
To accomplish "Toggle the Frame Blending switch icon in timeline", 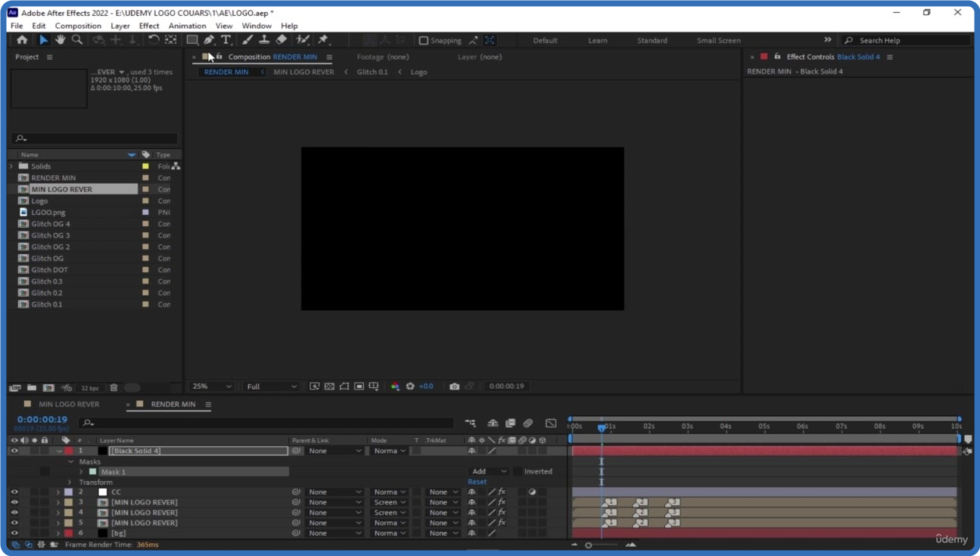I will 510,424.
